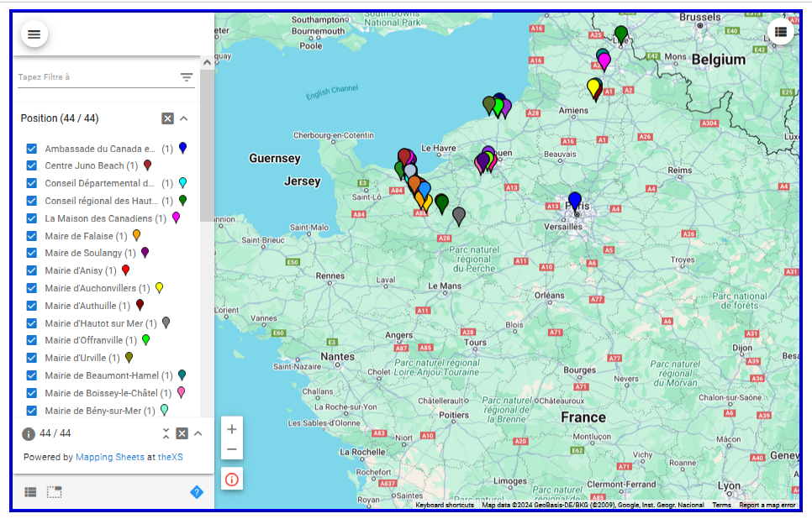Open the blue help diamond icon
This screenshot has width=812, height=519.
197,492
